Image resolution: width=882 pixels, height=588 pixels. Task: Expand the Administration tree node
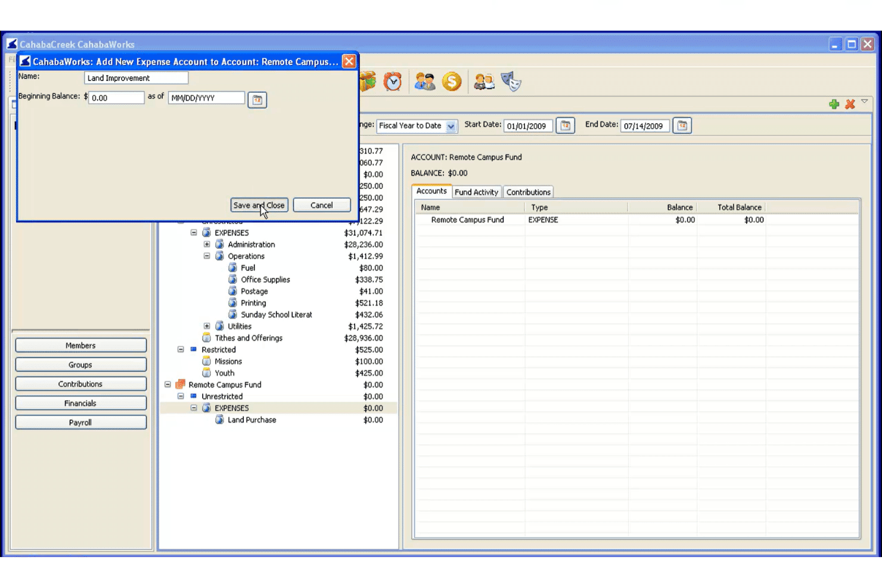click(207, 244)
